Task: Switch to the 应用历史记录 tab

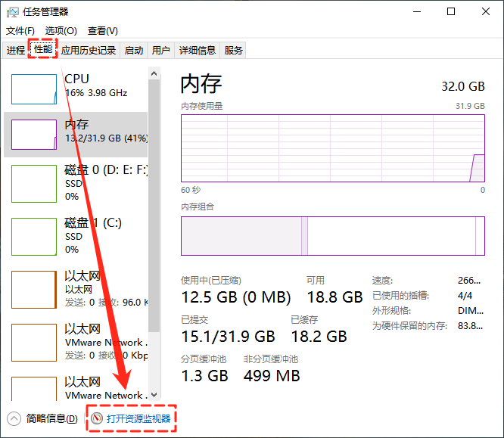Action: tap(89, 51)
